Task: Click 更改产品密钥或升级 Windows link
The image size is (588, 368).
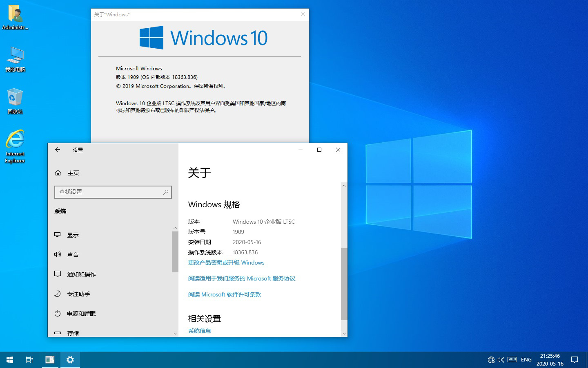Action: pyautogui.click(x=226, y=263)
